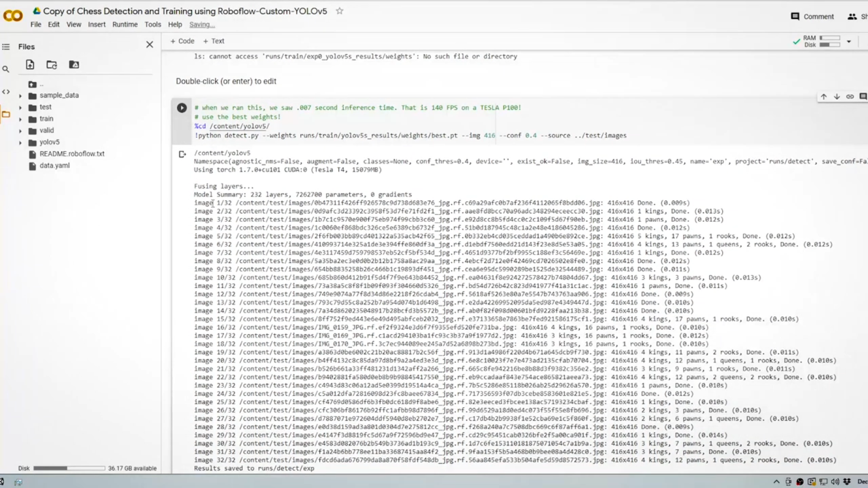The height and width of the screenshot is (488, 868).
Task: Click the 'Files' panel heading
Action: [26, 47]
